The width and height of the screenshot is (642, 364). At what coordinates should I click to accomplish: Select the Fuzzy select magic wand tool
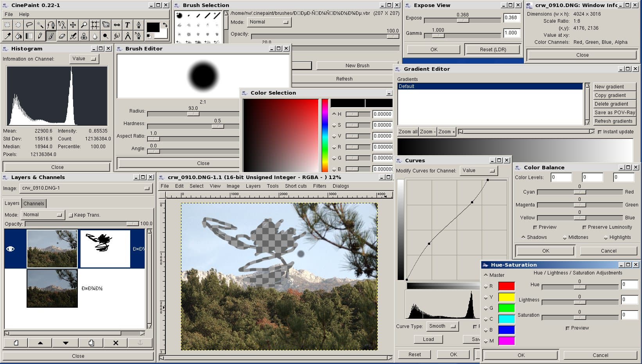[40, 25]
